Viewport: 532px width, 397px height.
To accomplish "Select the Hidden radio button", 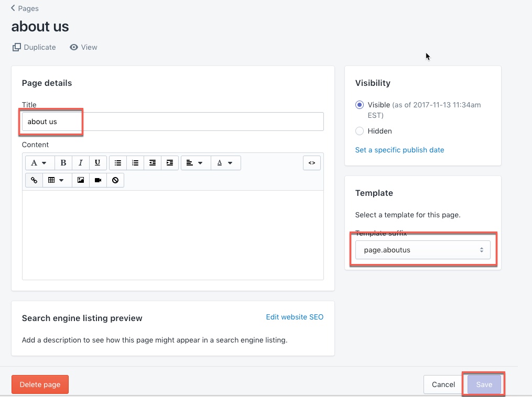I will 360,131.
